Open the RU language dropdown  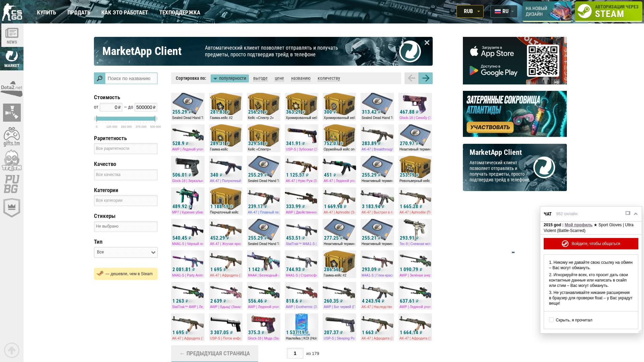tap(504, 11)
